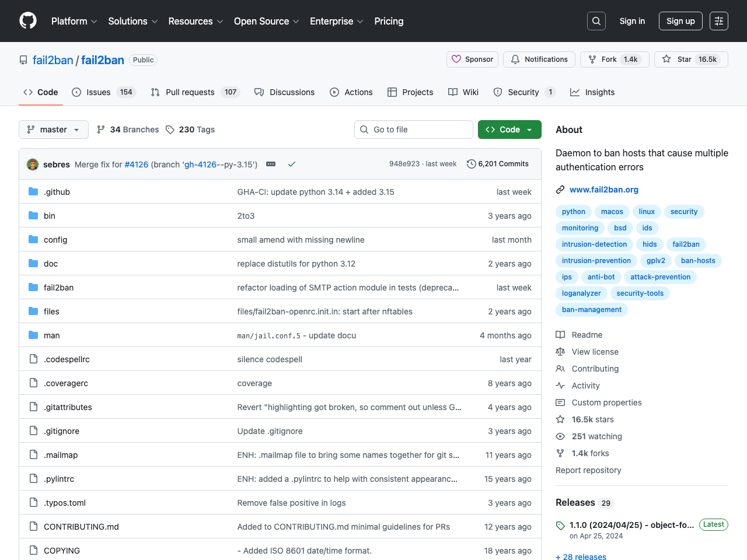Open the fail2ban folder

click(58, 288)
